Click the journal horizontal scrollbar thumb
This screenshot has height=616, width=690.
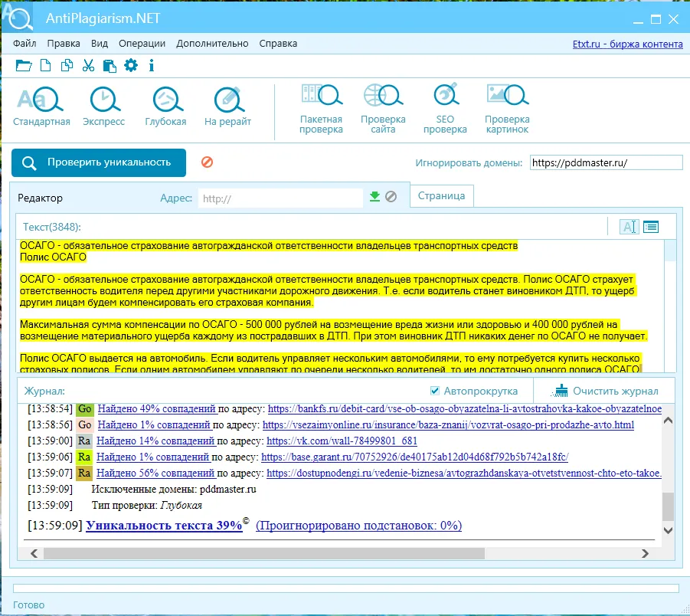(264, 553)
